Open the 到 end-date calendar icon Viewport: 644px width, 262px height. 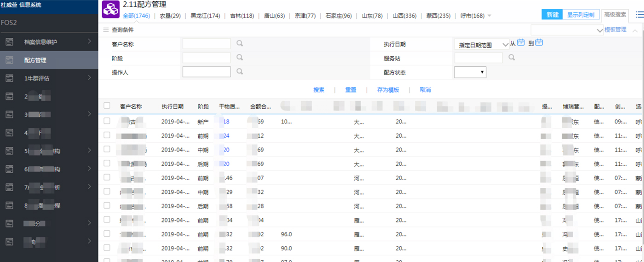[539, 43]
